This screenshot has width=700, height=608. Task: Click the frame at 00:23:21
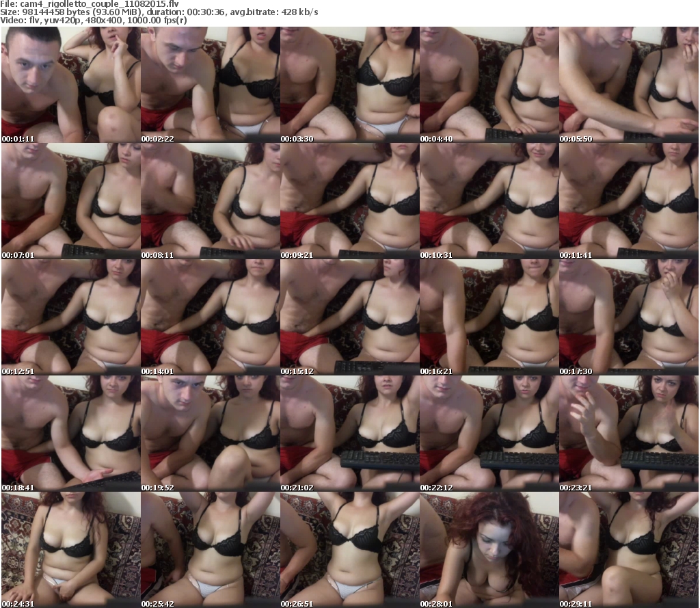coord(629,434)
